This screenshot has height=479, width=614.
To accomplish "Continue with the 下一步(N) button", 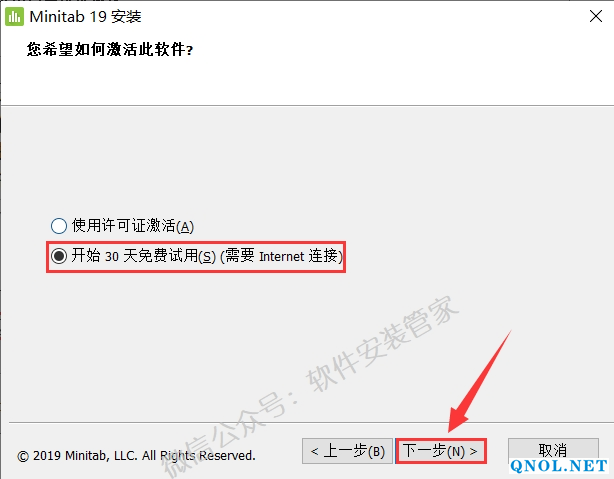I will point(441,451).
